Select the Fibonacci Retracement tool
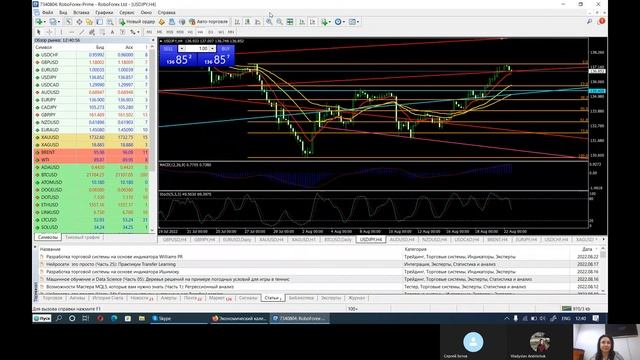Screen dimensions: 640x360 (102, 32)
